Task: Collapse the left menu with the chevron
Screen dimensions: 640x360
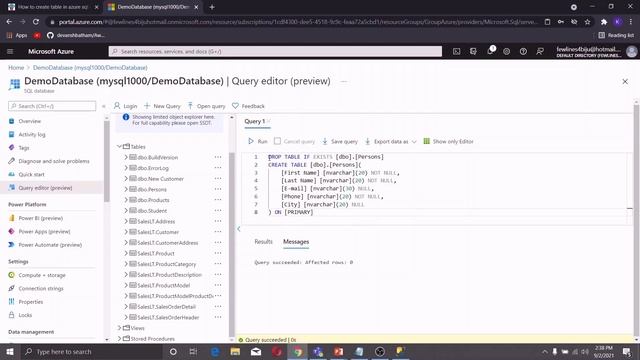Action: point(104,106)
